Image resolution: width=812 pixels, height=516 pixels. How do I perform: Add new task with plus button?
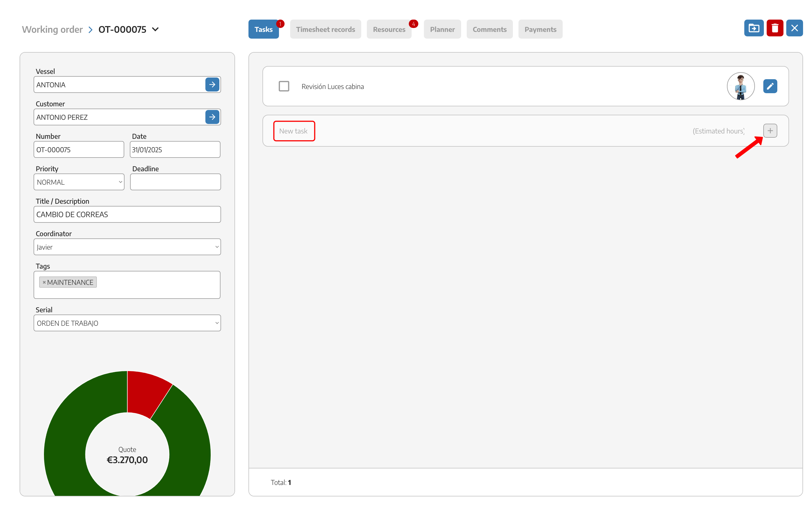(770, 131)
